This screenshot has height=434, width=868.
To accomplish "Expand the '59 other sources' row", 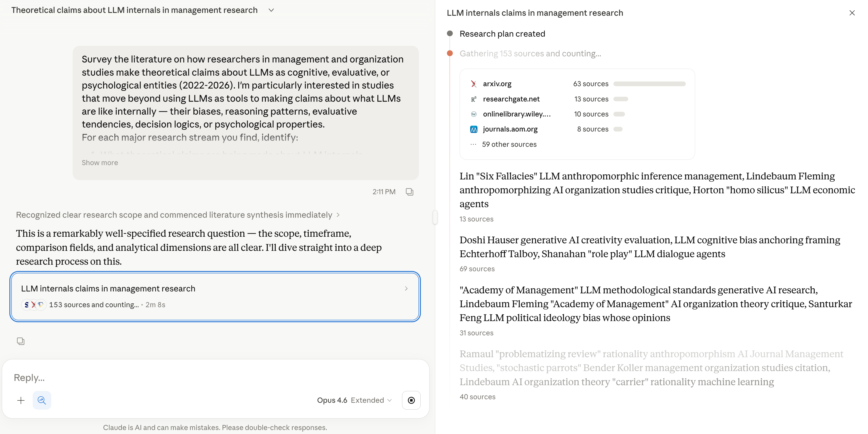I will click(509, 144).
